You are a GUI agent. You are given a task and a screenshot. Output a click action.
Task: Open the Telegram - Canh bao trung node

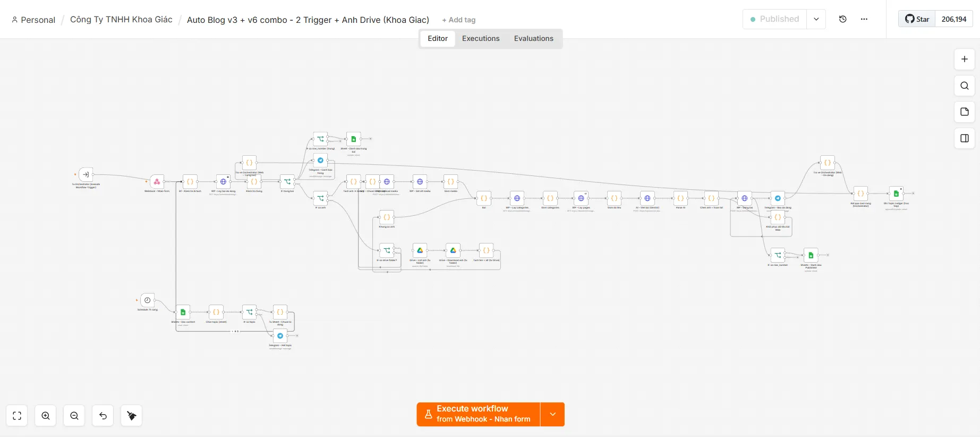[320, 161]
